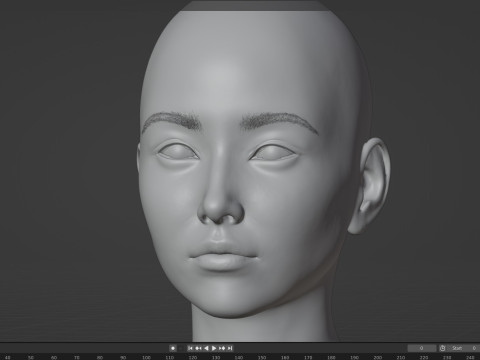Click frame 200 on the timeline ruler
Screen dimensions: 480x360
377,357
